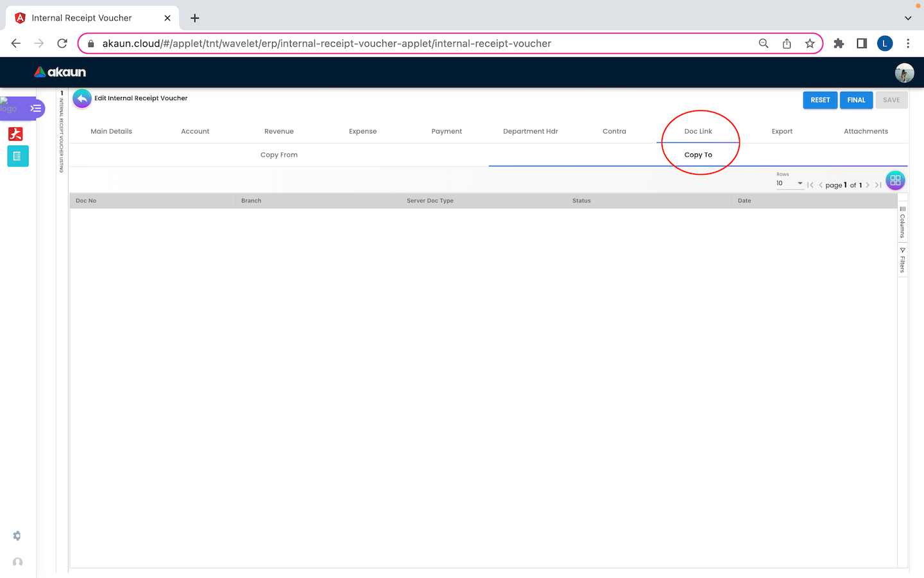Open sidebar settings gear icon
Screen dimensions: 924x578
coord(17,536)
